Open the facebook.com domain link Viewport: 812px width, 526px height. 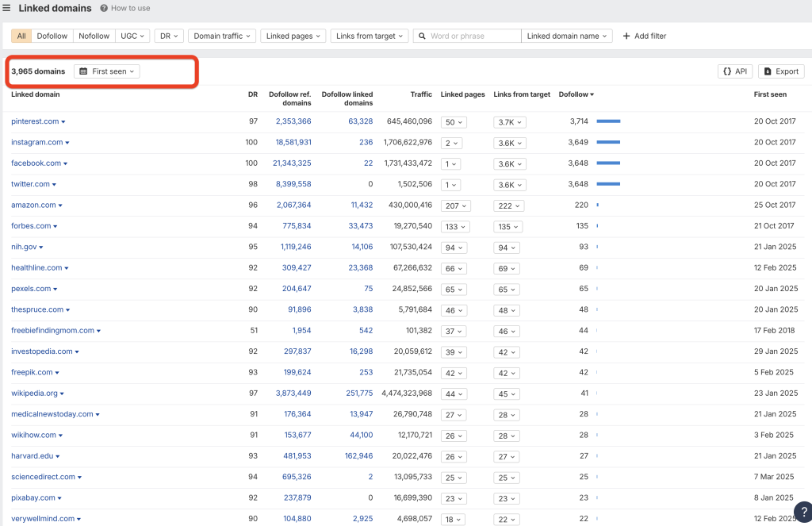36,163
